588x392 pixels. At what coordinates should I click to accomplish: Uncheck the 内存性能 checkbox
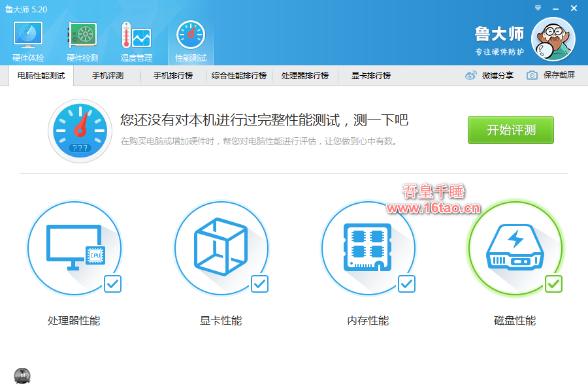coord(406,284)
